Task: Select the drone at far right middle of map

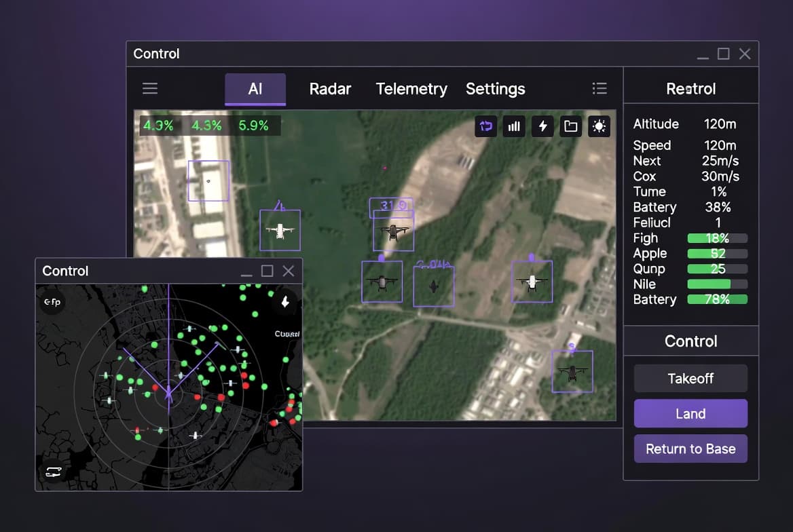Action: click(532, 282)
